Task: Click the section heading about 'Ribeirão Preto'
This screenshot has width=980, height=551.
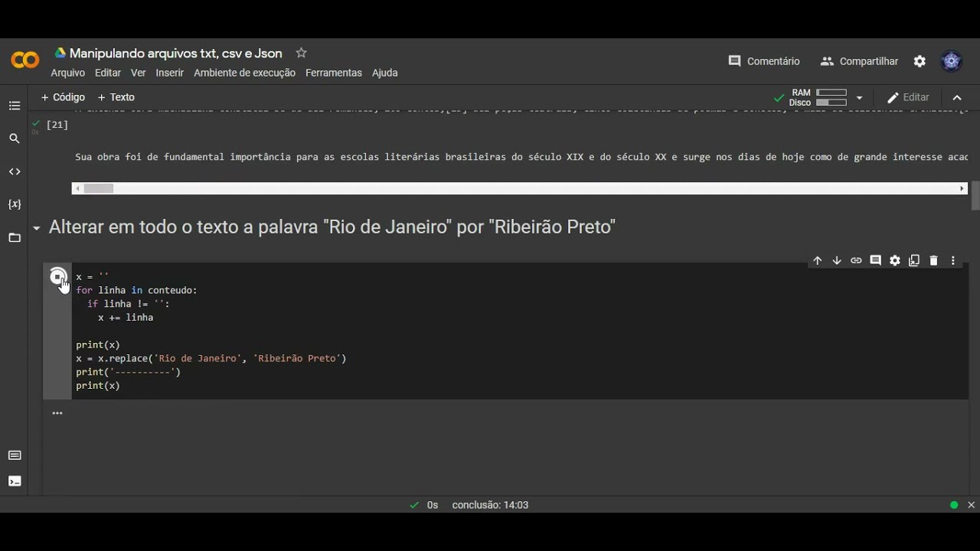Action: [x=332, y=227]
